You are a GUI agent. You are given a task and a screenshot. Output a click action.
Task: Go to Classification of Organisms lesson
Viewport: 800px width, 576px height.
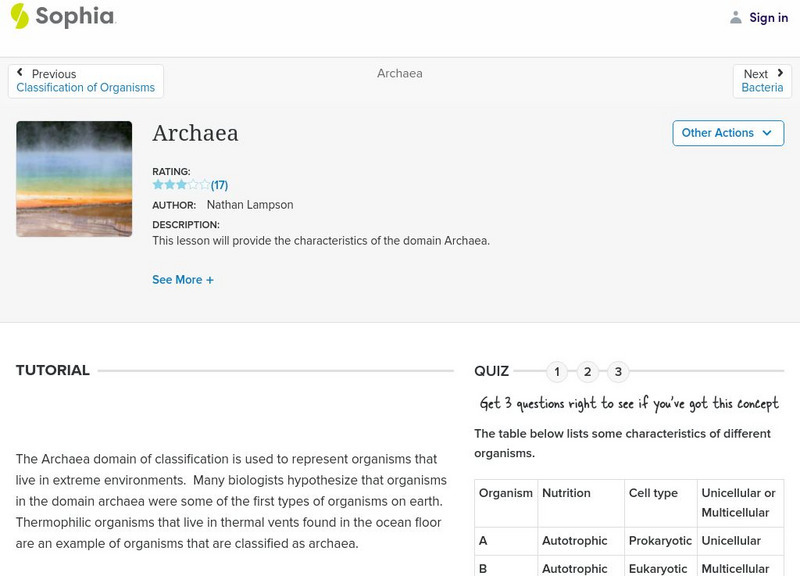pos(86,88)
